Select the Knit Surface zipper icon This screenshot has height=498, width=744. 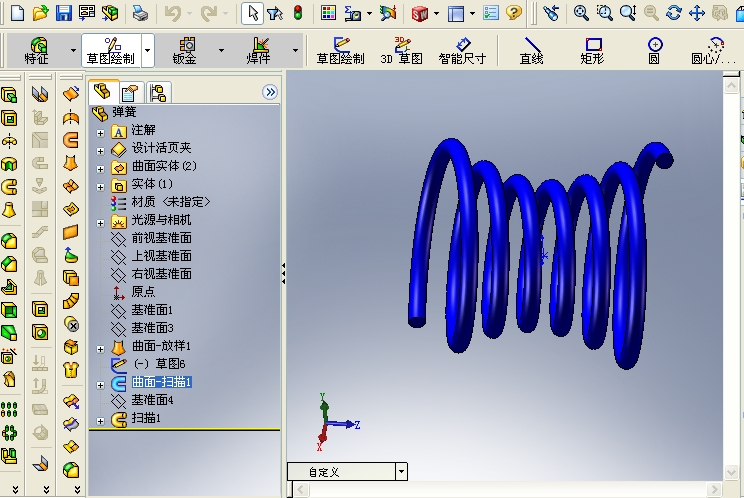pyautogui.click(x=71, y=370)
